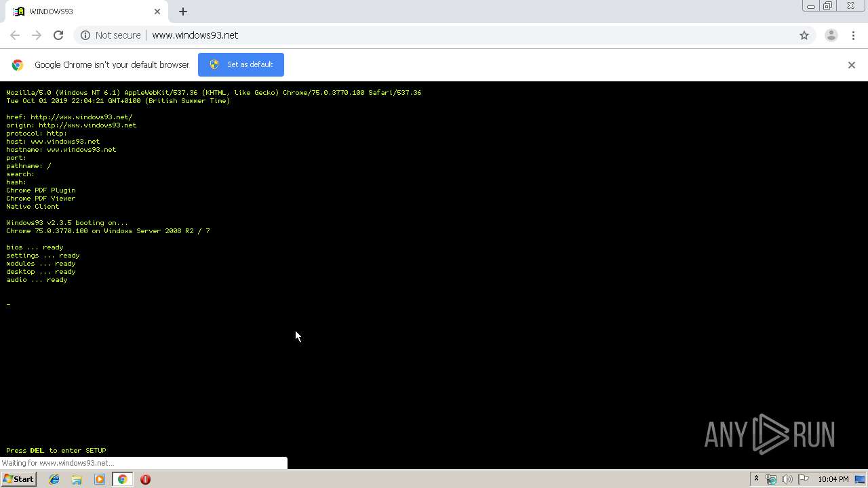Screen dimensions: 868x488
Task: Click the 'hostname: www.windows93.net' line
Action: click(61, 149)
